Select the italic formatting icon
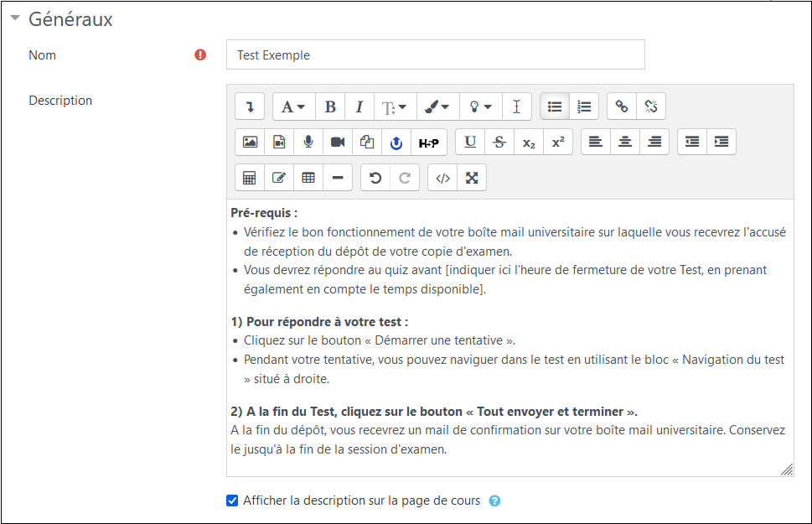This screenshot has height=524, width=812. [359, 106]
